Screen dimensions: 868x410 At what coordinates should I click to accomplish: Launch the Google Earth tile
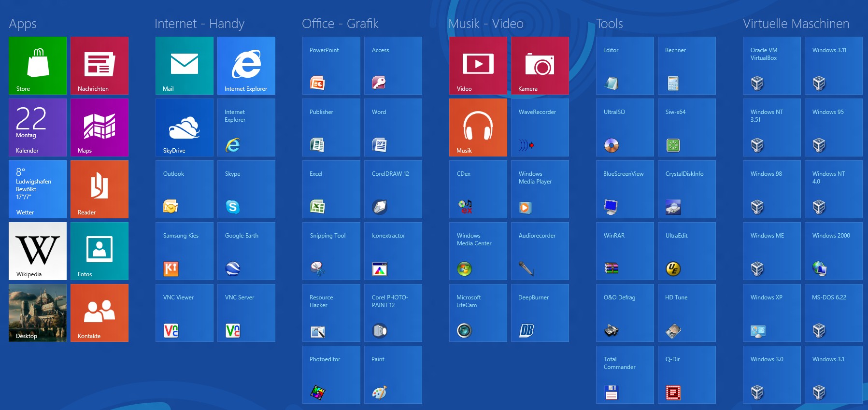(246, 251)
